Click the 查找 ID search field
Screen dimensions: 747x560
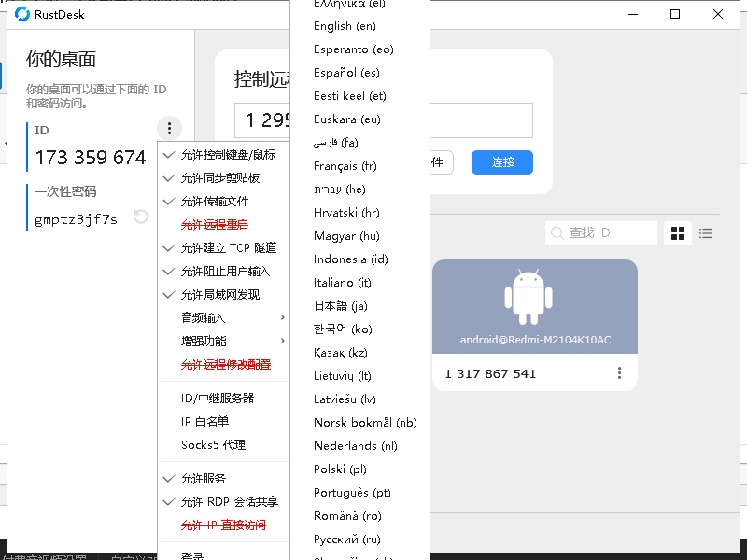tap(601, 232)
